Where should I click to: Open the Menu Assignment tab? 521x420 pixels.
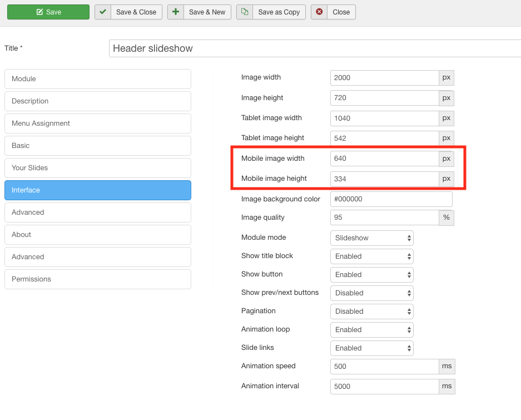(98, 123)
